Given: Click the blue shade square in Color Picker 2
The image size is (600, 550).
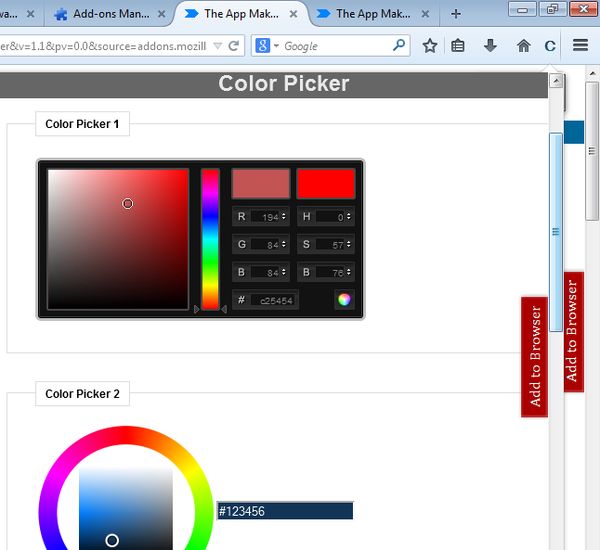Looking at the screenshot, I should (126, 509).
